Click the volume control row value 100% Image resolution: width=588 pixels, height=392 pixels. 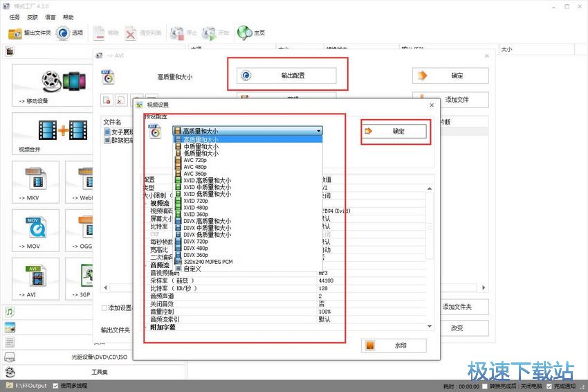324,312
